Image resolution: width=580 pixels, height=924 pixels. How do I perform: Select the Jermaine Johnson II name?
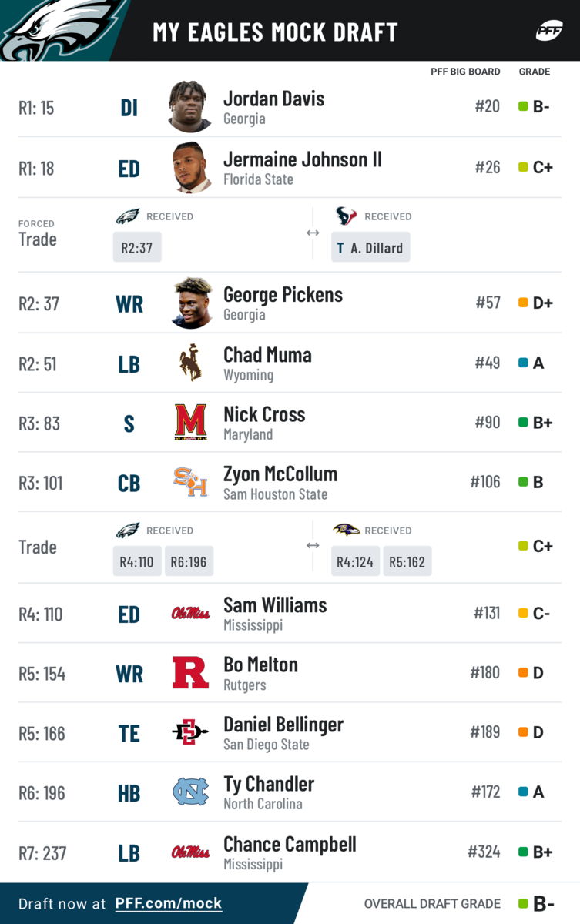303,159
